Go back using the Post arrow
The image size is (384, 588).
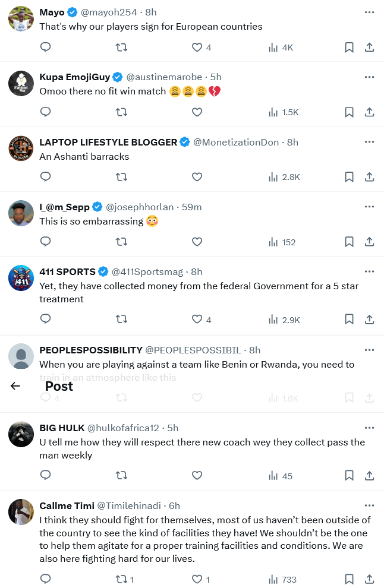pos(15,386)
